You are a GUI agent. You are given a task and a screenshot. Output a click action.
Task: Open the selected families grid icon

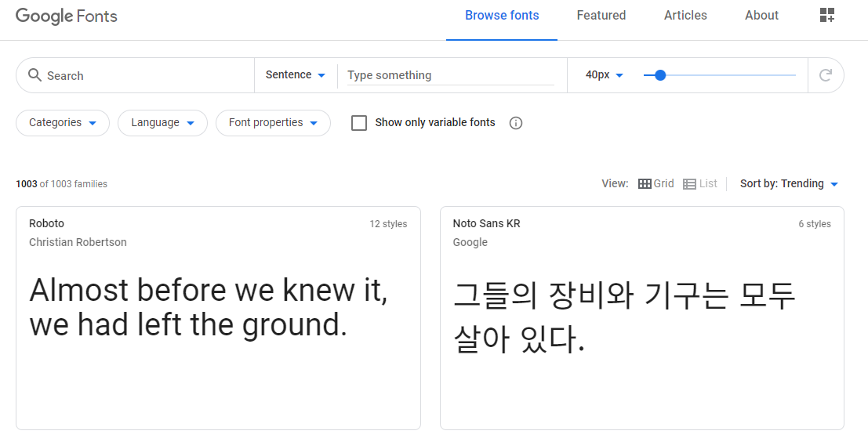[x=826, y=16]
